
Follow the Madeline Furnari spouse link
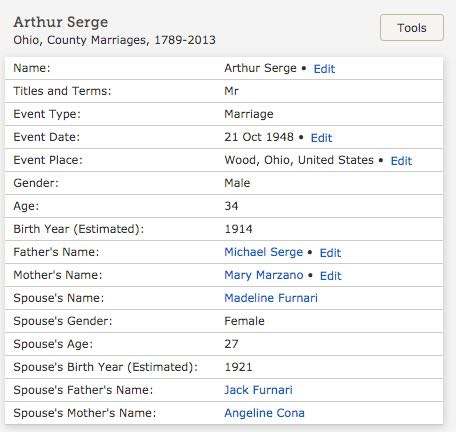pos(271,298)
